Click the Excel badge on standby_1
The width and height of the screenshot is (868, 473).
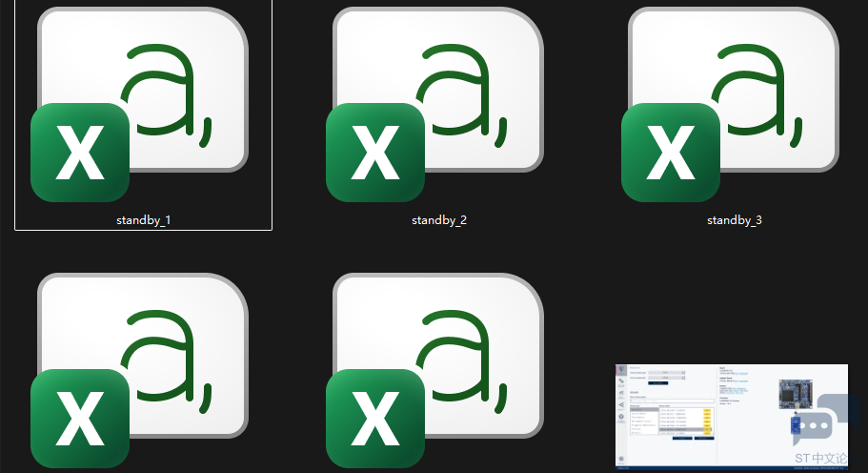(80, 153)
